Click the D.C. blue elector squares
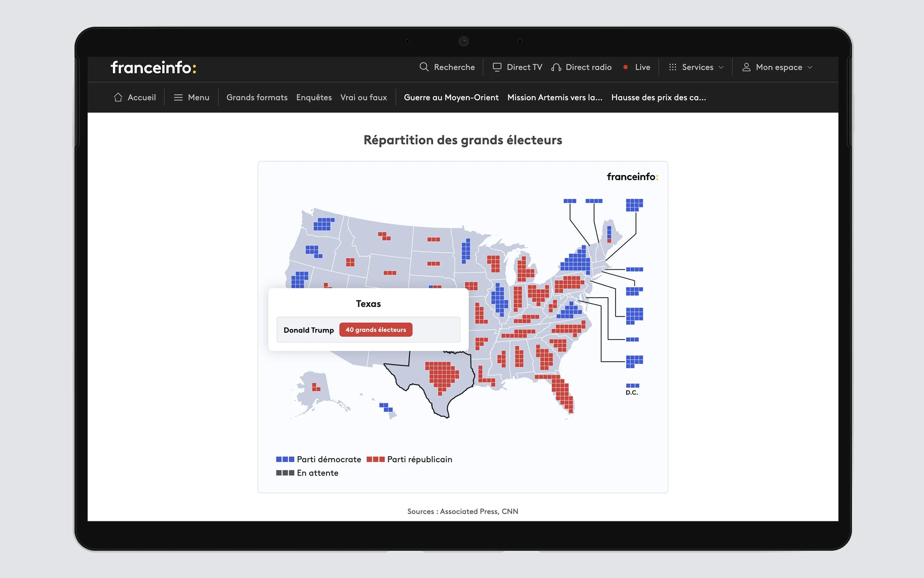The height and width of the screenshot is (578, 924). (x=632, y=385)
